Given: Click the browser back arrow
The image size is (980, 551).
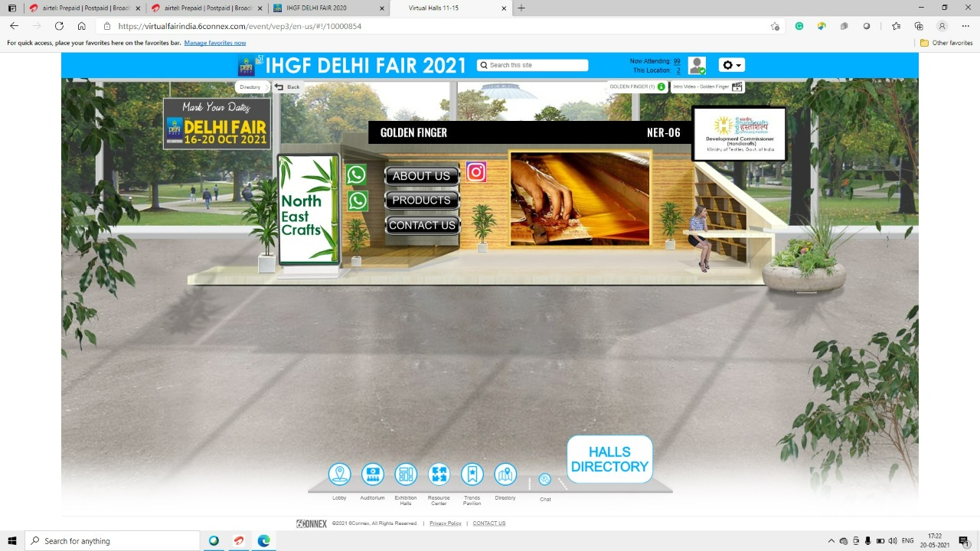Looking at the screenshot, I should point(14,26).
